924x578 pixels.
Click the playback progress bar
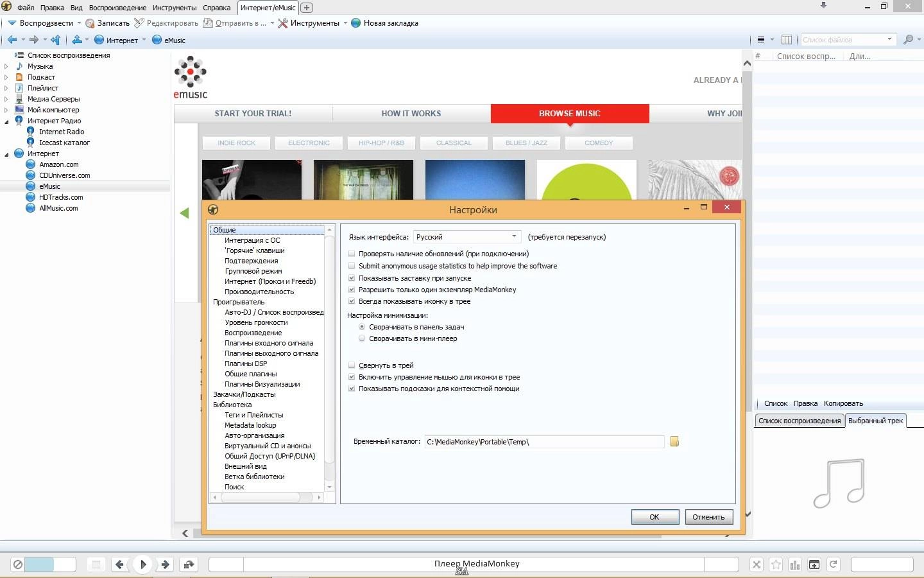474,565
